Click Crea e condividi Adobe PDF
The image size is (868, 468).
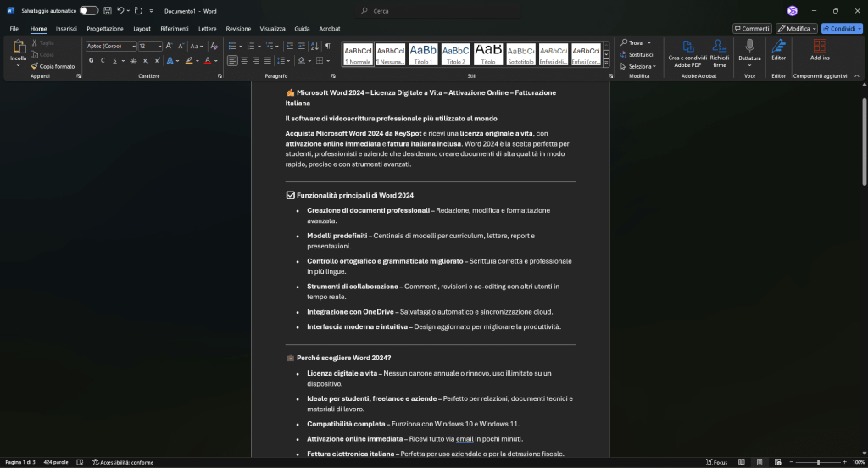point(687,53)
